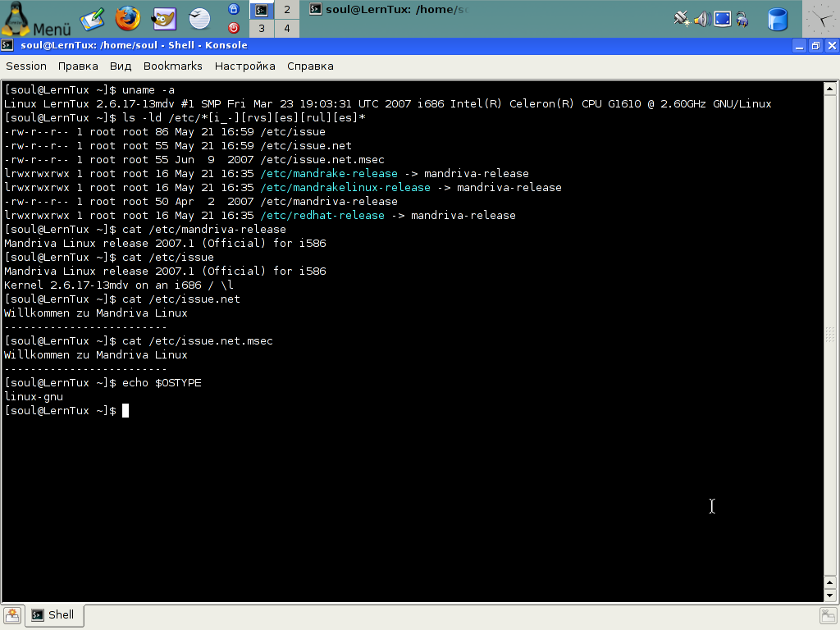Click the 'ls -ld /etc/*[i_-][rvs][es][rul][es]*' command
Image resolution: width=840 pixels, height=630 pixels.
tap(244, 118)
